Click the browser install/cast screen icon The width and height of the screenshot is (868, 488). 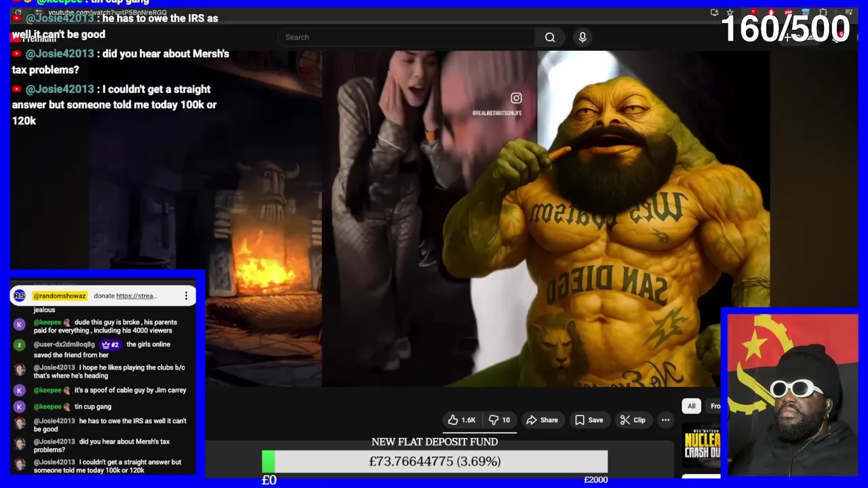(x=714, y=12)
